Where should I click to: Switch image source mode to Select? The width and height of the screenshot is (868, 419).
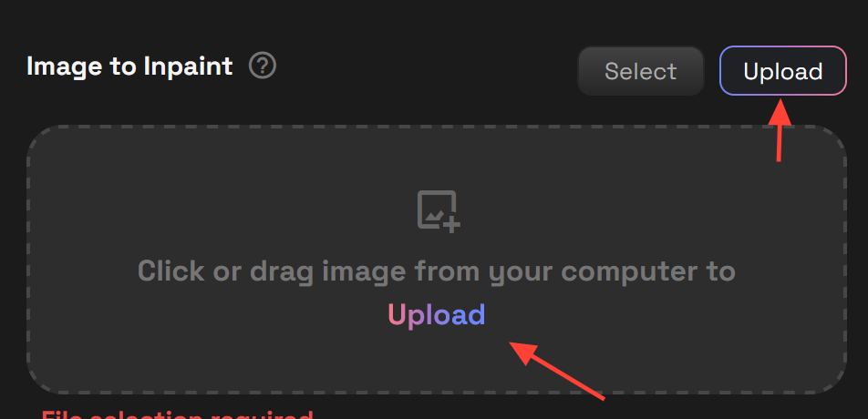click(640, 71)
